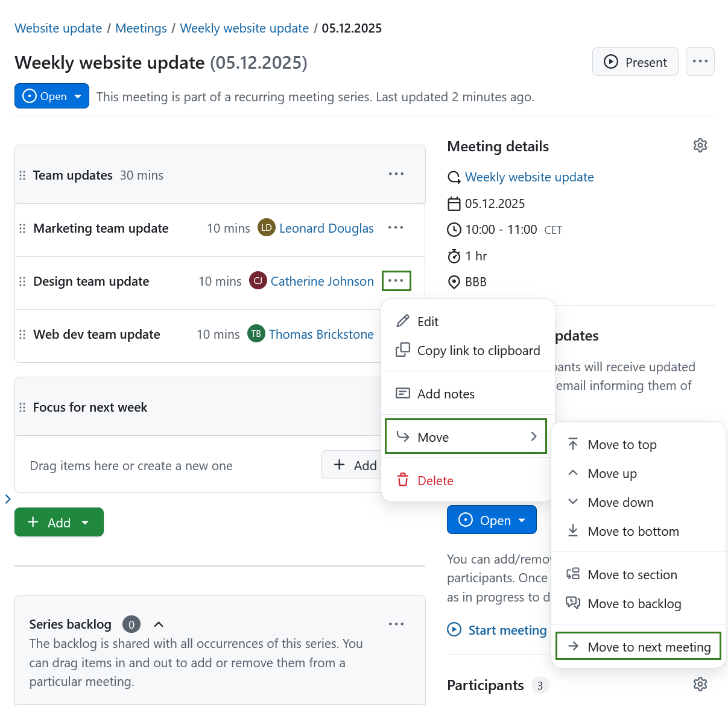Collapse the Series backlog section
728x707 pixels.
coord(158,624)
